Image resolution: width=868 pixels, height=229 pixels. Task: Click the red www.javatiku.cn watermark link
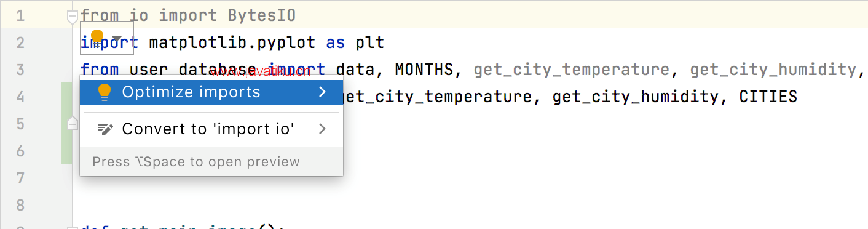259,72
